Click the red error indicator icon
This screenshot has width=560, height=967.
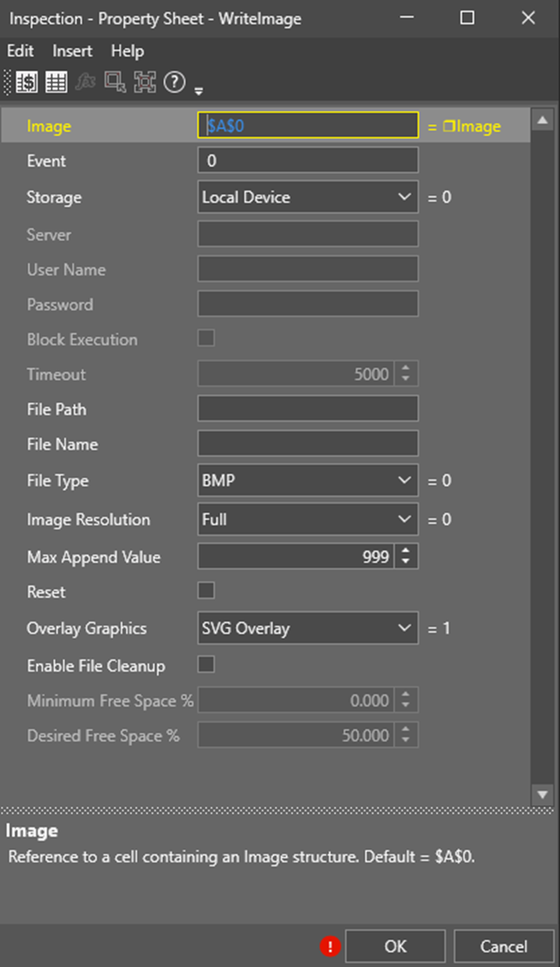330,946
